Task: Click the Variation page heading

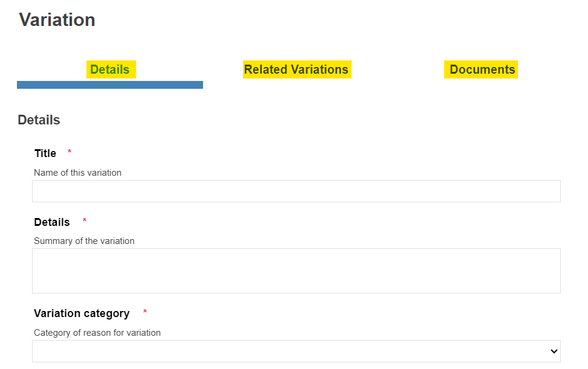Action: pos(57,19)
